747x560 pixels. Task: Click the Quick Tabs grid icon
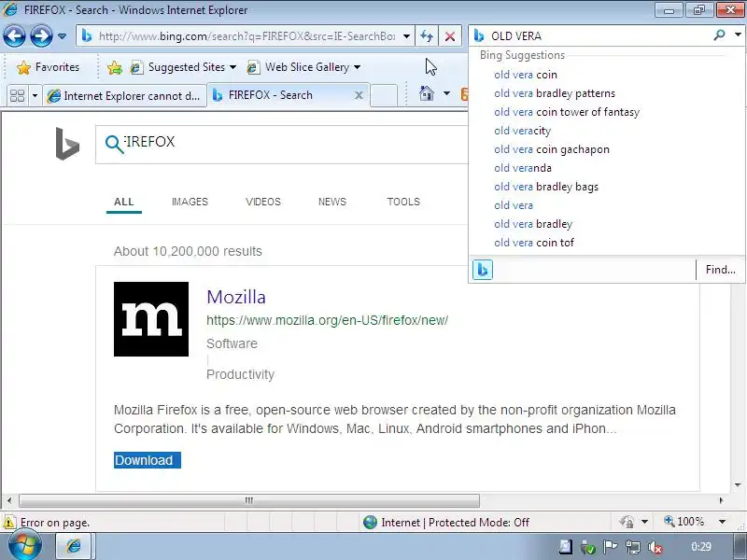pyautogui.click(x=17, y=96)
